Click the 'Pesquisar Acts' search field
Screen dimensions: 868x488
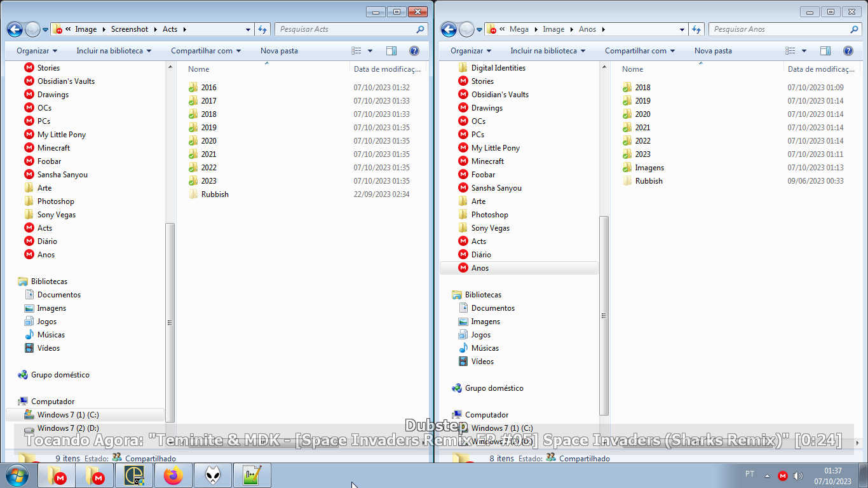point(346,29)
